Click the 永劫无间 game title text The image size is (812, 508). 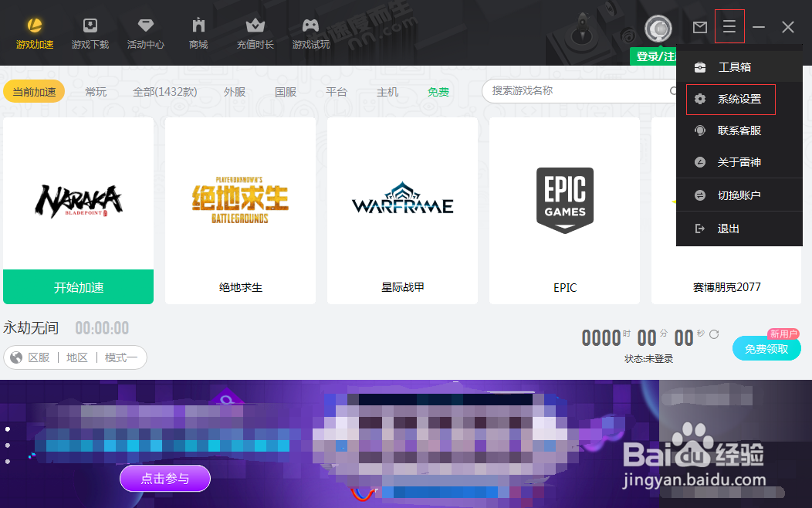[x=31, y=328]
